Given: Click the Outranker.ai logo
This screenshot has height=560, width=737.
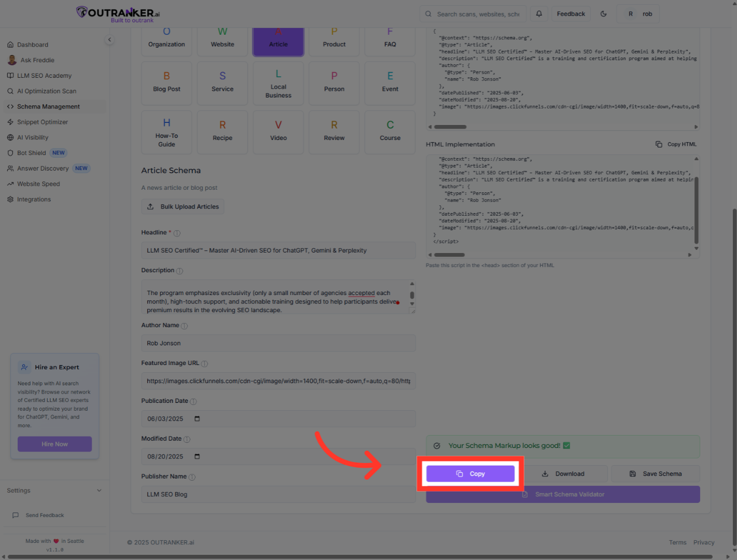Looking at the screenshot, I should pyautogui.click(x=118, y=14).
